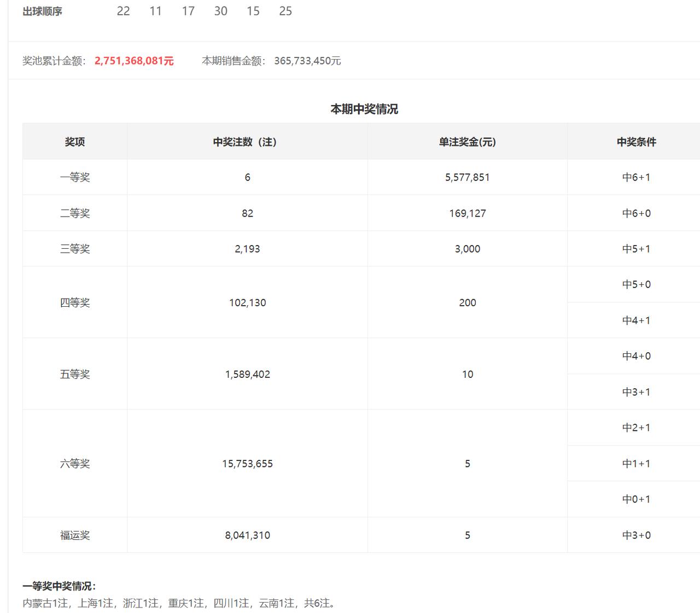
Task: Click the 单注奖金(元) column header
Action: pos(468,142)
